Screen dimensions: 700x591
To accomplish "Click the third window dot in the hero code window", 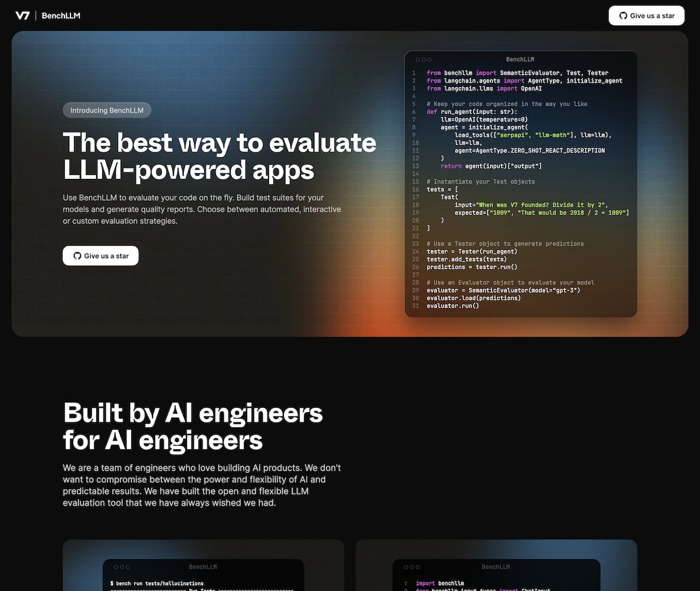I will (x=430, y=60).
